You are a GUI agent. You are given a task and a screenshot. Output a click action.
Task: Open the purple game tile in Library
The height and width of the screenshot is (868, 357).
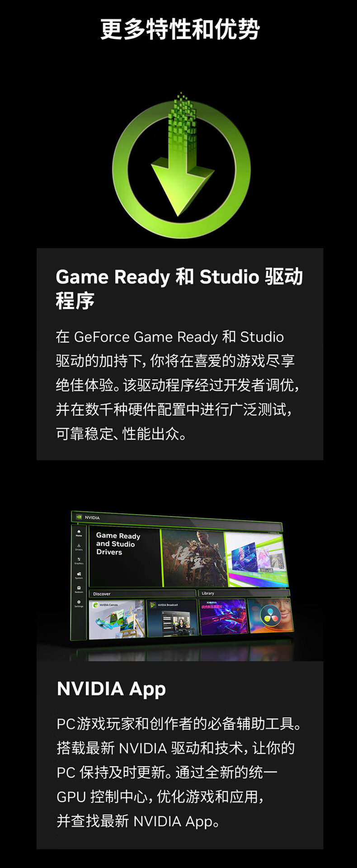[x=224, y=616]
